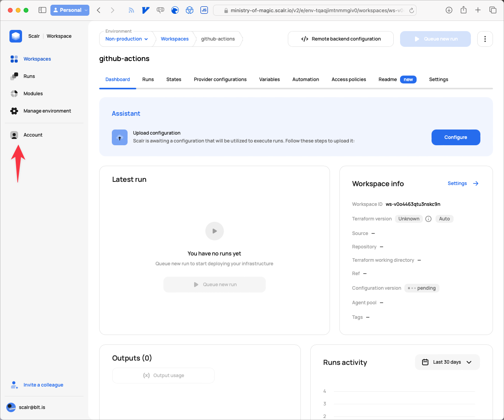Click the Invite a colleague icon
This screenshot has width=504, height=420.
(x=14, y=385)
